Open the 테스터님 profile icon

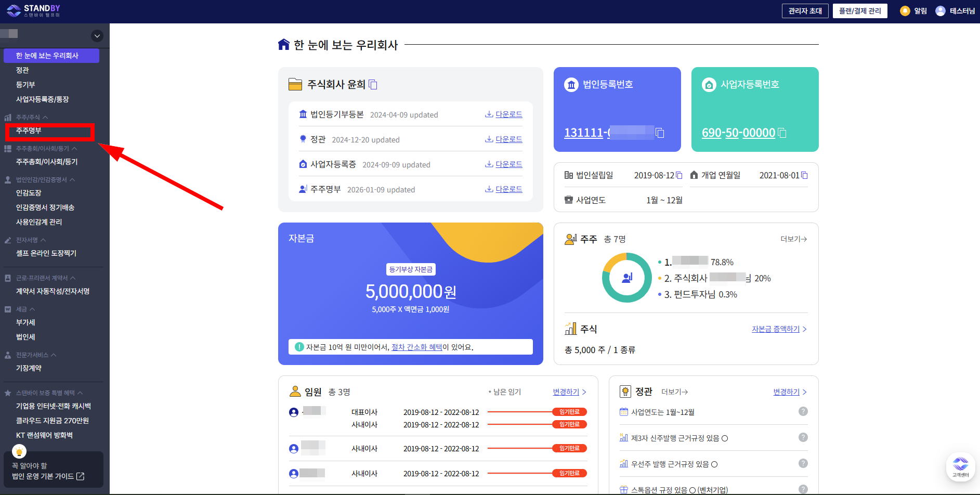click(939, 10)
